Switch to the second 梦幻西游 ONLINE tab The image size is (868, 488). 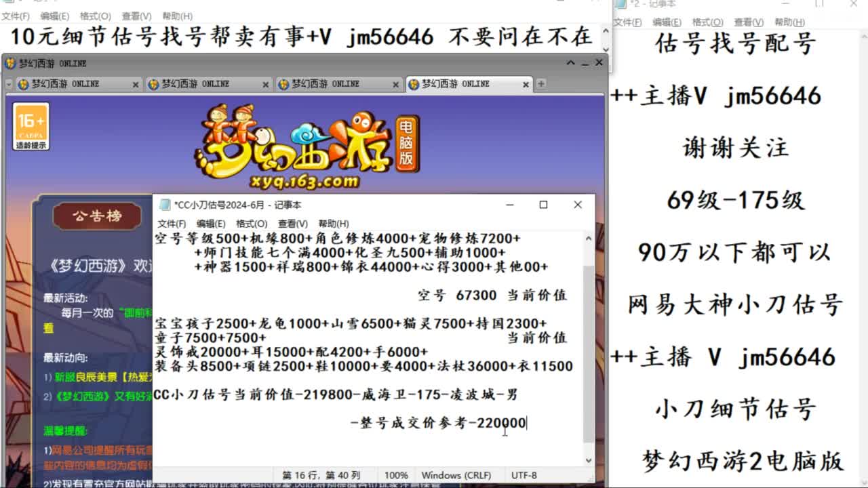tap(209, 84)
